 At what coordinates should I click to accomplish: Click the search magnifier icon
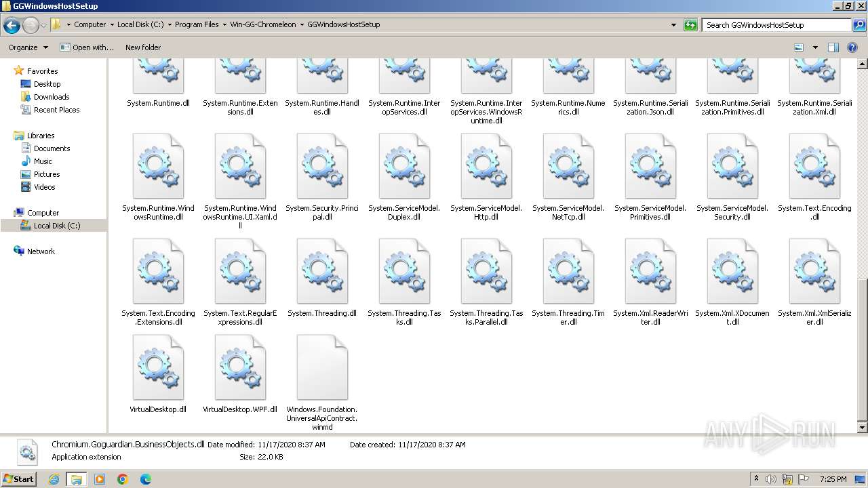[859, 25]
